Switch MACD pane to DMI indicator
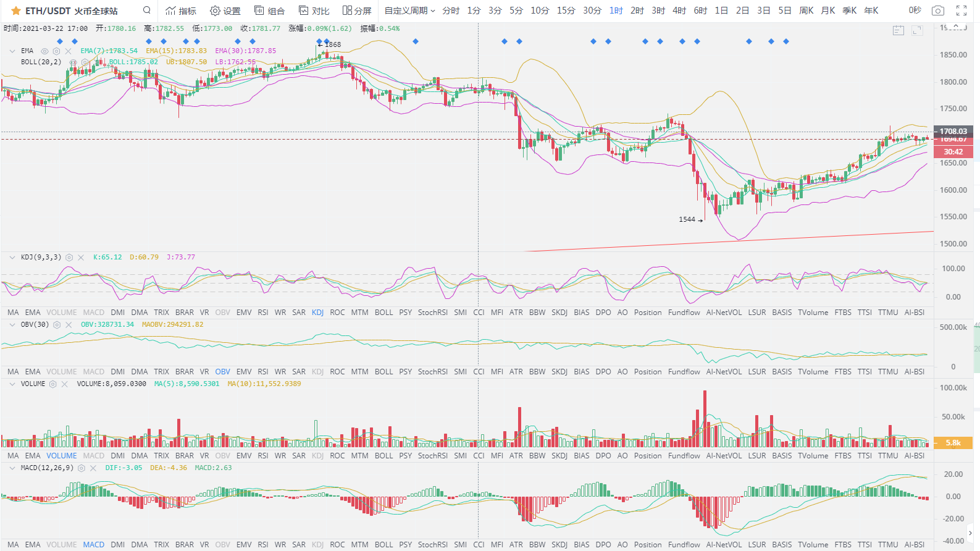The width and height of the screenshot is (980, 551). tap(118, 545)
